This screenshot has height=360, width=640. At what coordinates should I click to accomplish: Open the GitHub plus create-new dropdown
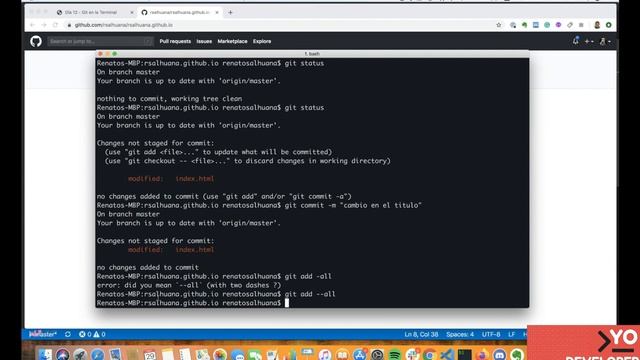point(589,41)
